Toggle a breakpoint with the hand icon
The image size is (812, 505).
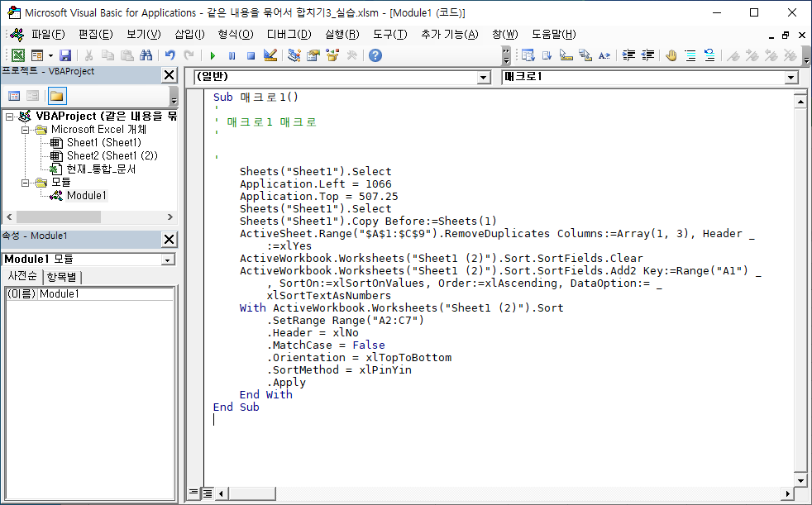671,55
